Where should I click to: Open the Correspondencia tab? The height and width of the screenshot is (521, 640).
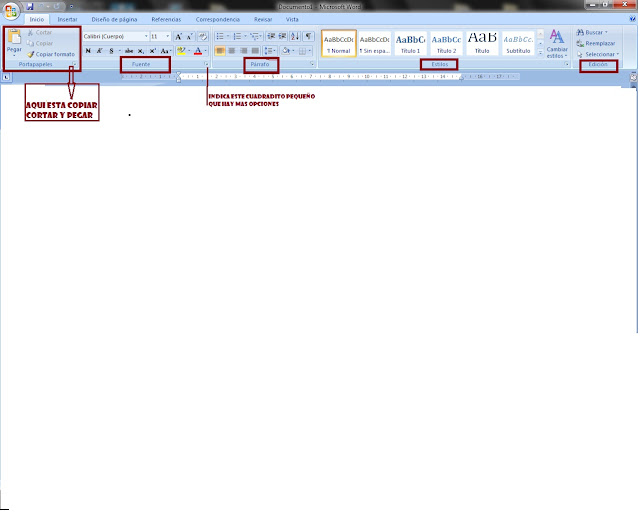[218, 19]
